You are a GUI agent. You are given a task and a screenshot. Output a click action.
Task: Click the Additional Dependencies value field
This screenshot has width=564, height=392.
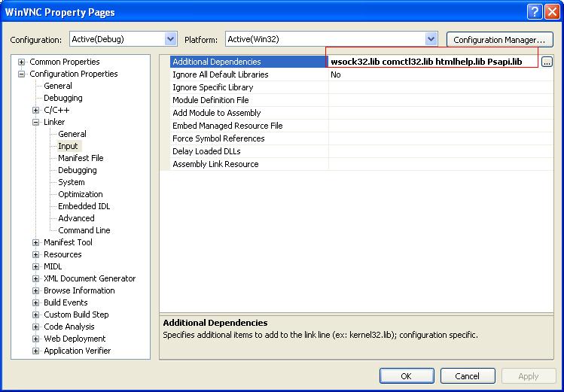pos(434,62)
